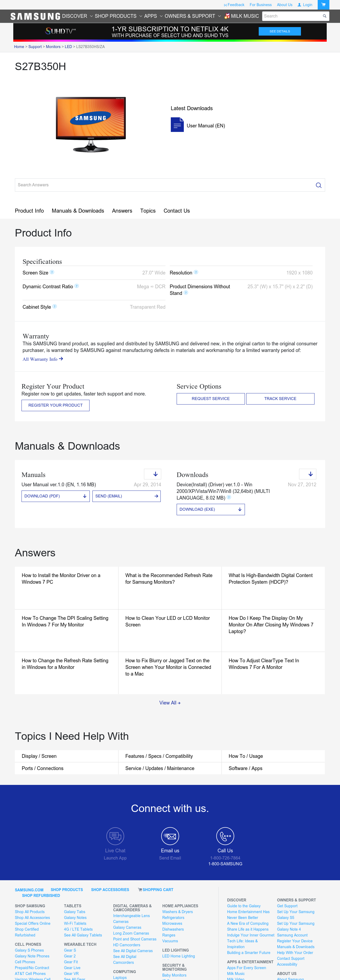Open the About Us top link
The height and width of the screenshot is (980, 340).
pyautogui.click(x=284, y=5)
